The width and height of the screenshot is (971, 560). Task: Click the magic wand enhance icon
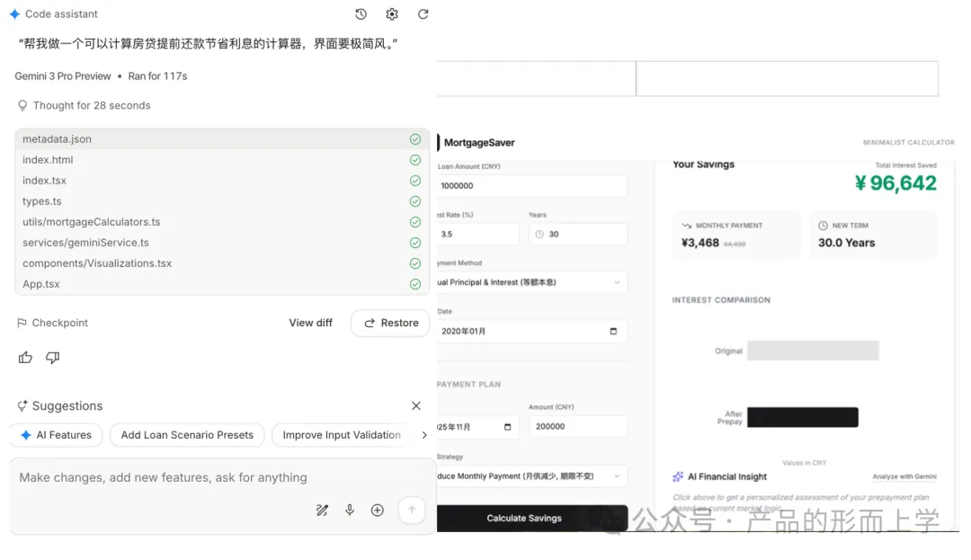[322, 511]
